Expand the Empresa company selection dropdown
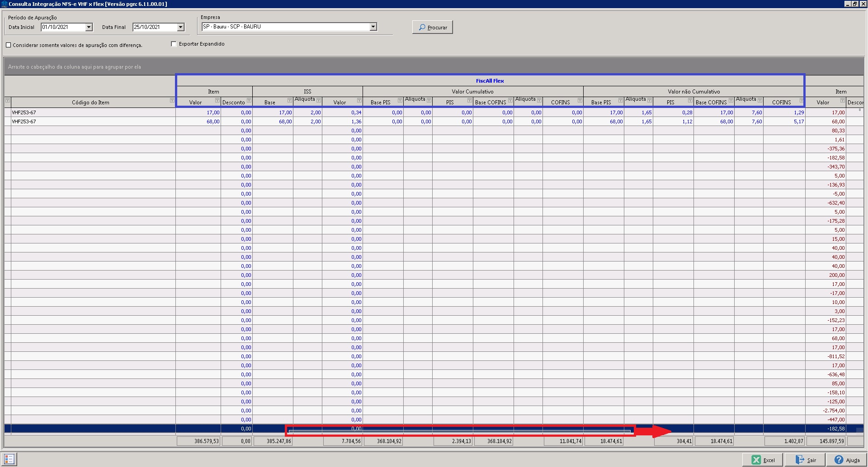Screen dimensions: 868x467 [373, 27]
